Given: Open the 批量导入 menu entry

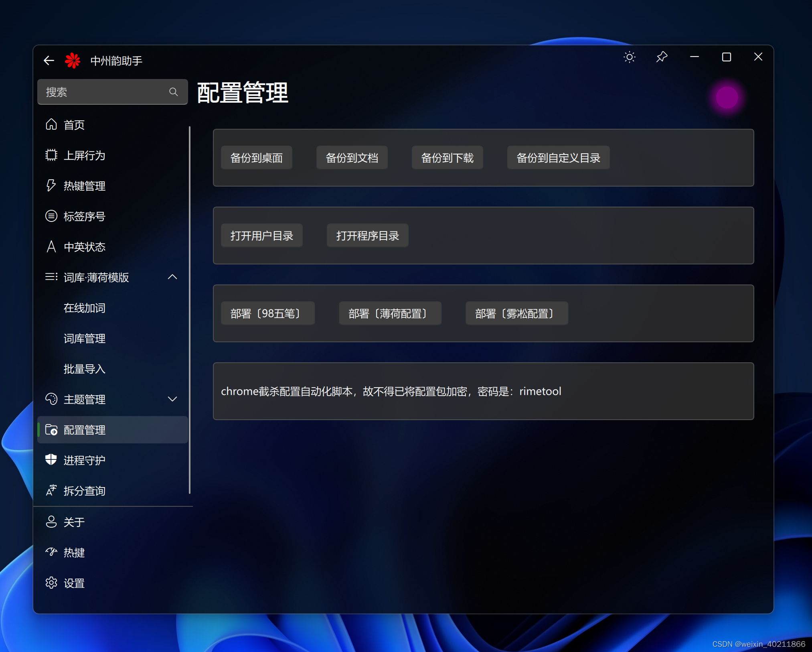Looking at the screenshot, I should 85,369.
